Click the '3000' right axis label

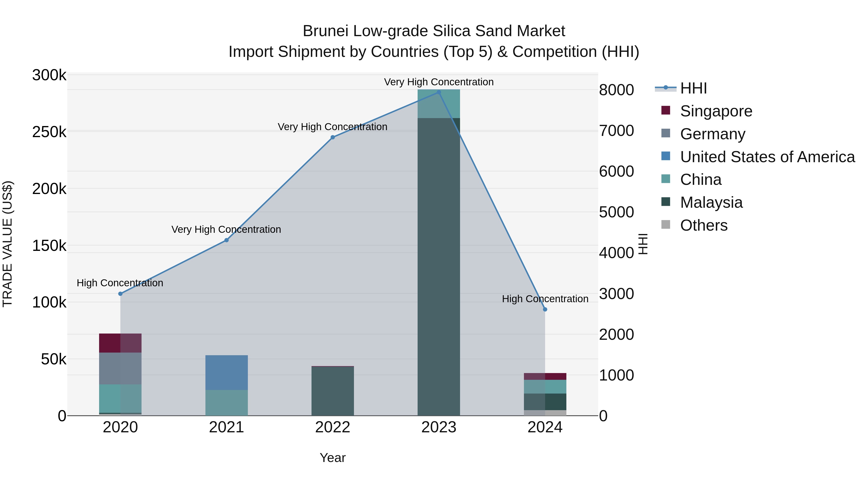pos(617,294)
